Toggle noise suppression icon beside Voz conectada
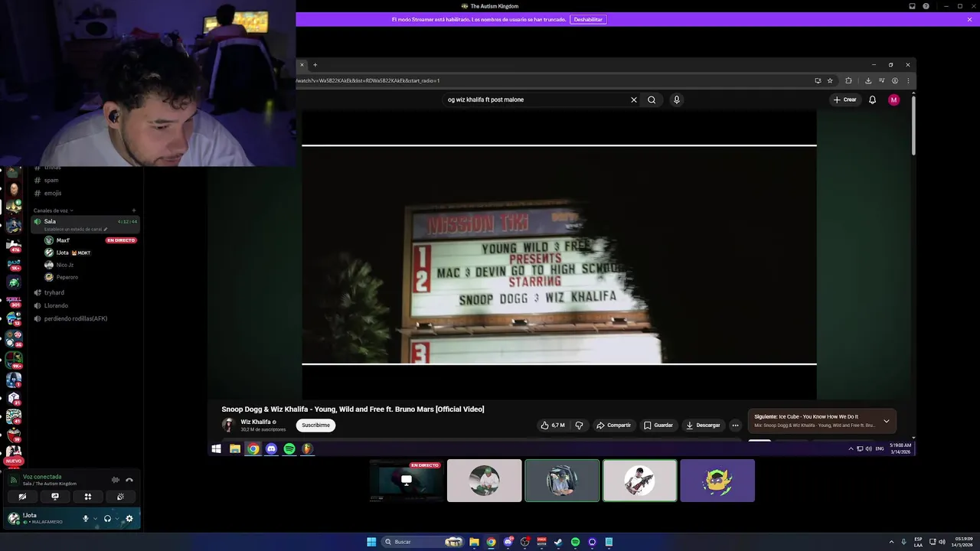Screen dimensions: 980x551 coord(116,480)
